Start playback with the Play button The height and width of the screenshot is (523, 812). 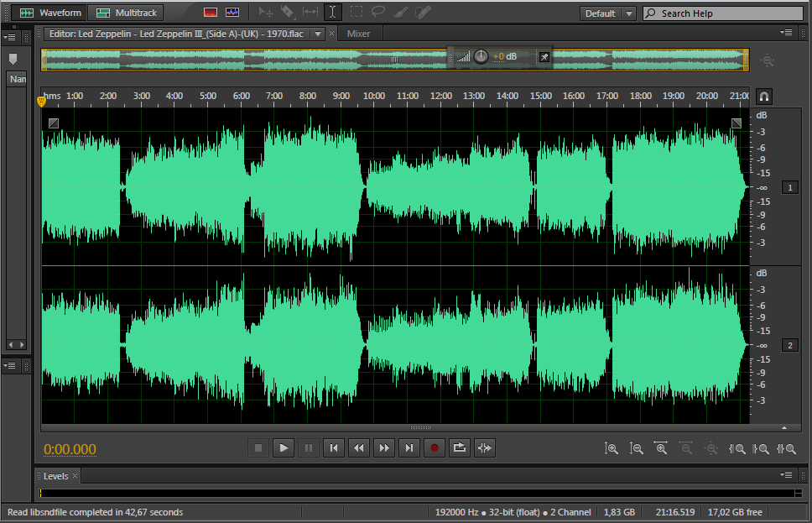(284, 447)
